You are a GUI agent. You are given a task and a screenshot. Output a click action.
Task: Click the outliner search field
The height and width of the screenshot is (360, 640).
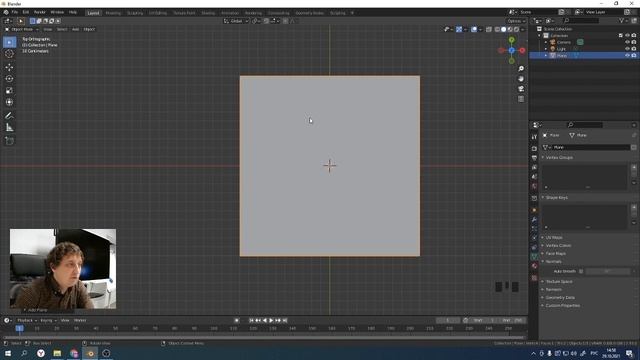point(581,20)
